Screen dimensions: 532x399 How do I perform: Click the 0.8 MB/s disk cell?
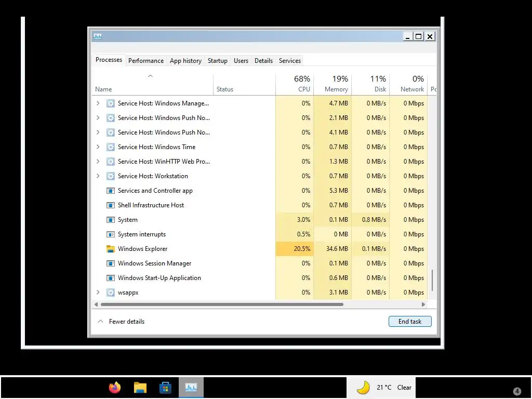371,220
